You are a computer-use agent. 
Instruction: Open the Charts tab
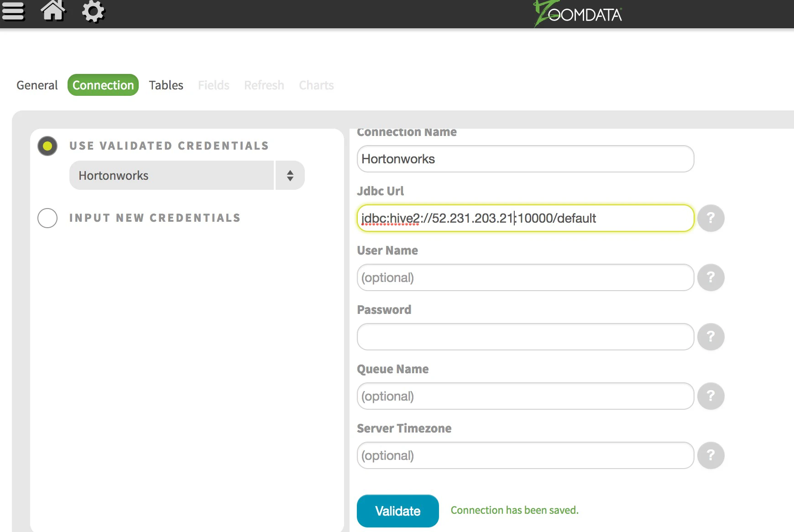pos(316,85)
